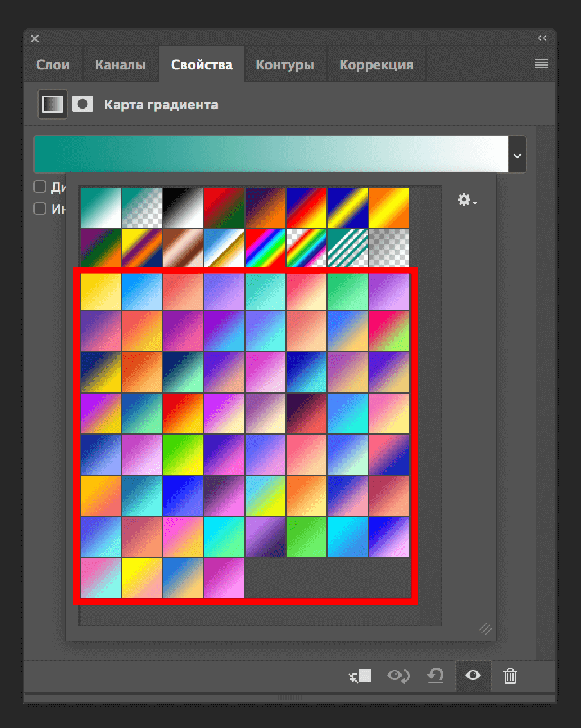Toggle adjustment layer visibility with the eye icon
Viewport: 581px width, 728px height.
pyautogui.click(x=474, y=676)
